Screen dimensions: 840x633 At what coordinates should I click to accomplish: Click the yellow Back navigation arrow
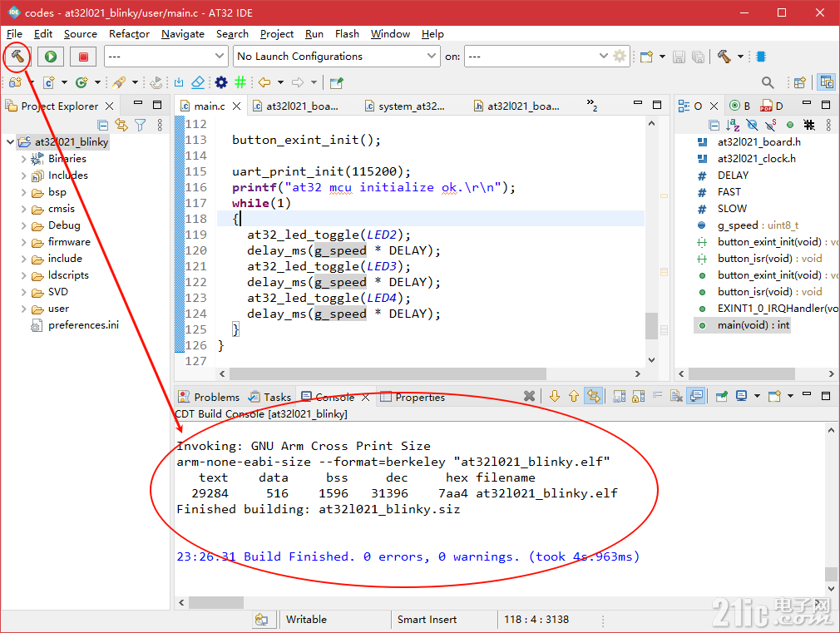click(264, 82)
